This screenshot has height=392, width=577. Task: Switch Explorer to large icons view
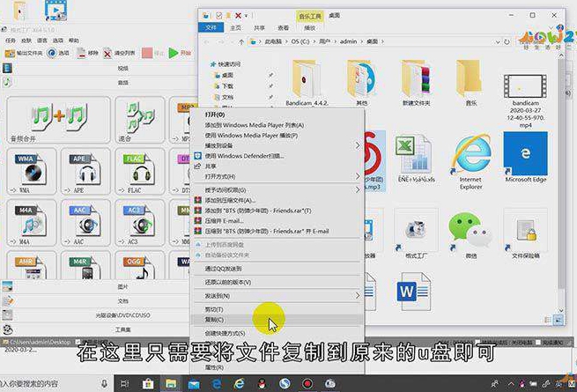[x=559, y=320]
